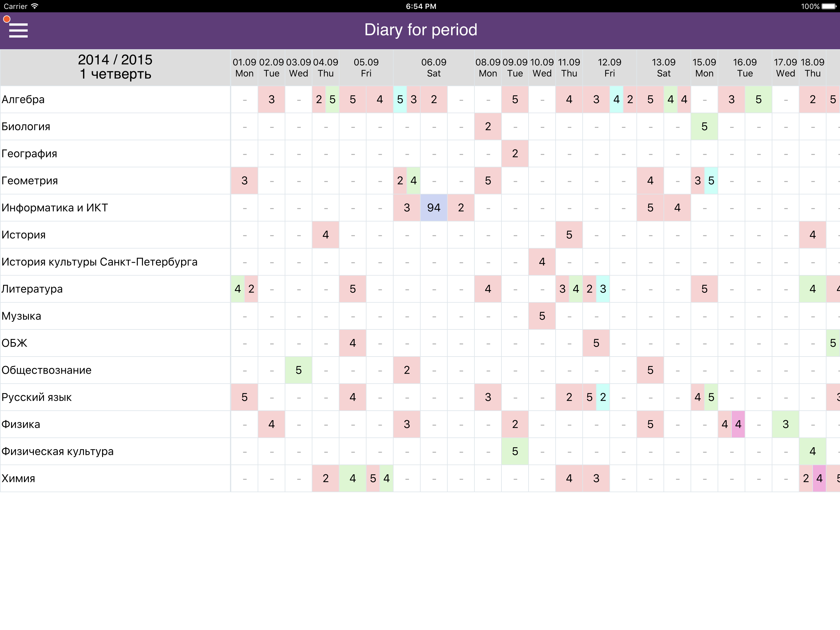
Task: Tap the magenta 4 grade in Физика
Action: pos(738,424)
